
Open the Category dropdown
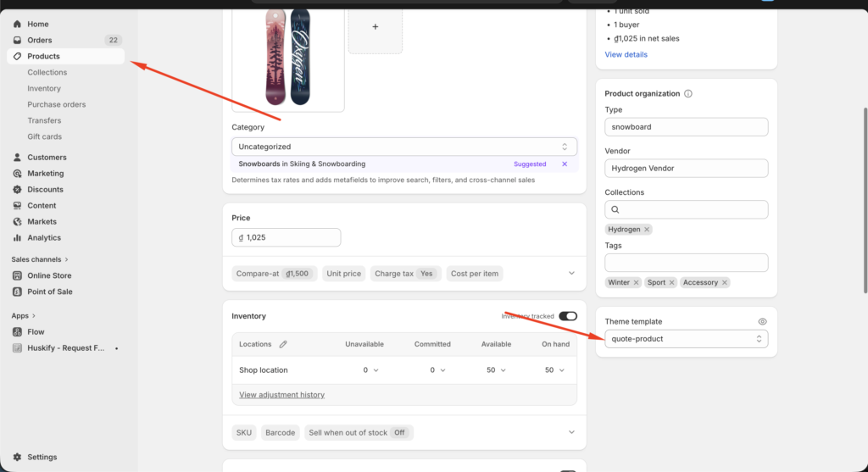click(x=404, y=147)
